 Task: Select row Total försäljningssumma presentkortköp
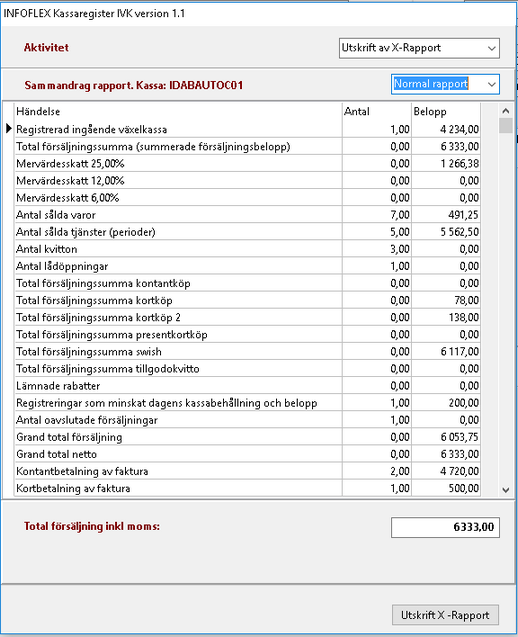[x=247, y=334]
